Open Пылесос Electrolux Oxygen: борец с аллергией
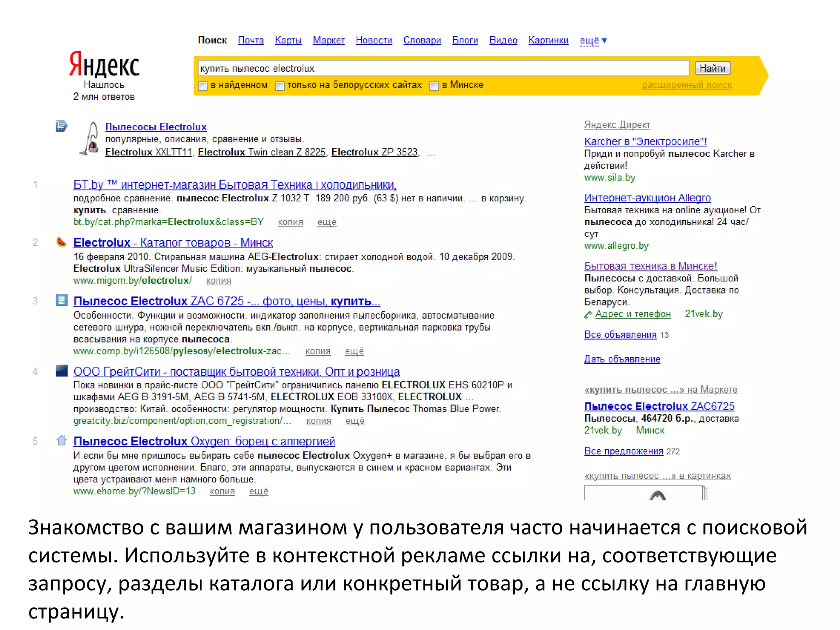Screen dimensions: 840x630 (x=204, y=441)
